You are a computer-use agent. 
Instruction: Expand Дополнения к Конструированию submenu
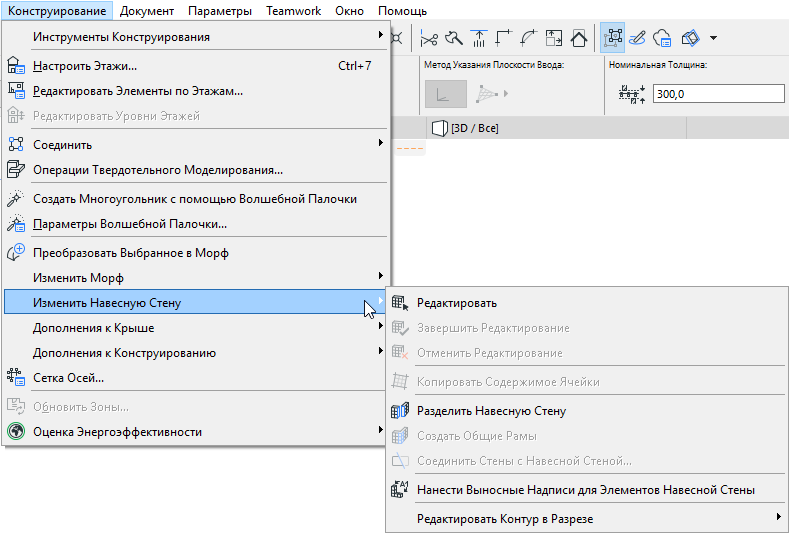pos(195,353)
